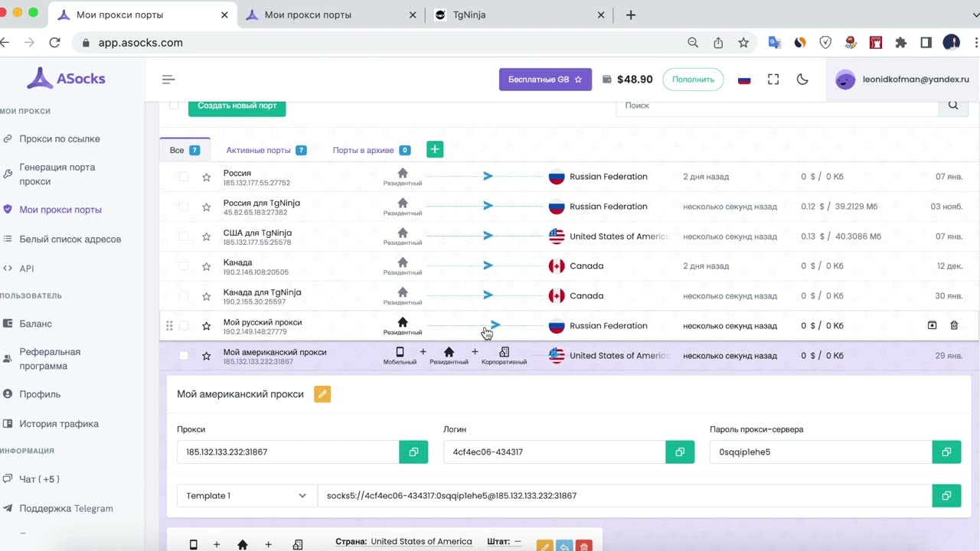Open Chrome extensions puzzle icon
Screen dimensions: 980x551
[900, 43]
